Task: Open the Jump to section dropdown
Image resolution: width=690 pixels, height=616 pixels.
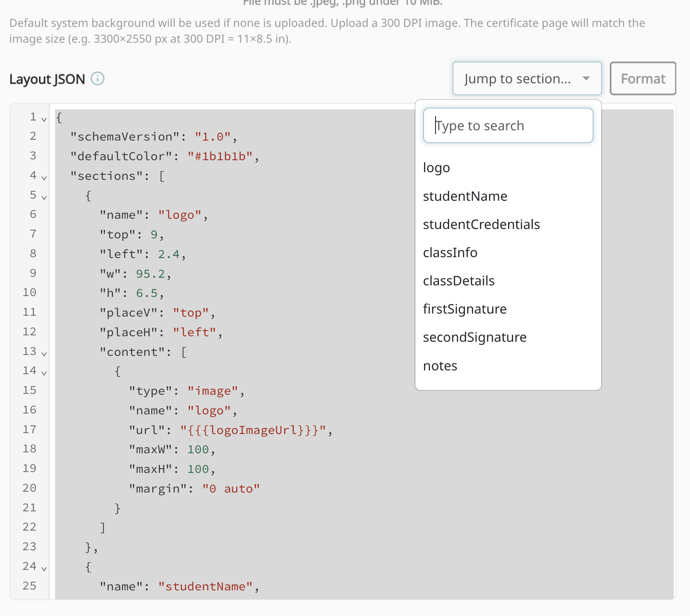Action: pyautogui.click(x=527, y=79)
